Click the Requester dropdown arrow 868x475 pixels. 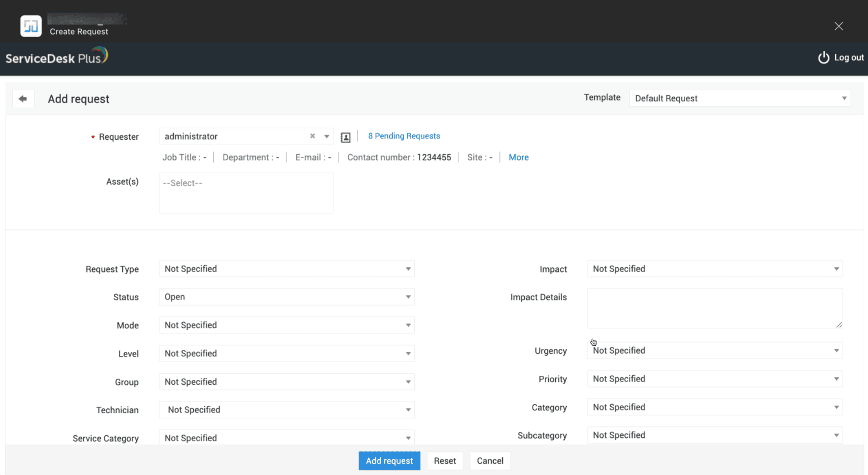point(327,137)
